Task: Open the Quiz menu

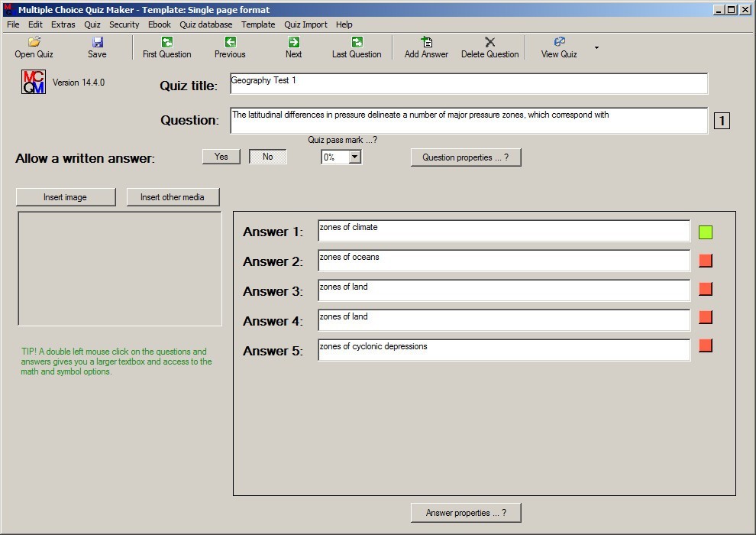Action: tap(92, 24)
